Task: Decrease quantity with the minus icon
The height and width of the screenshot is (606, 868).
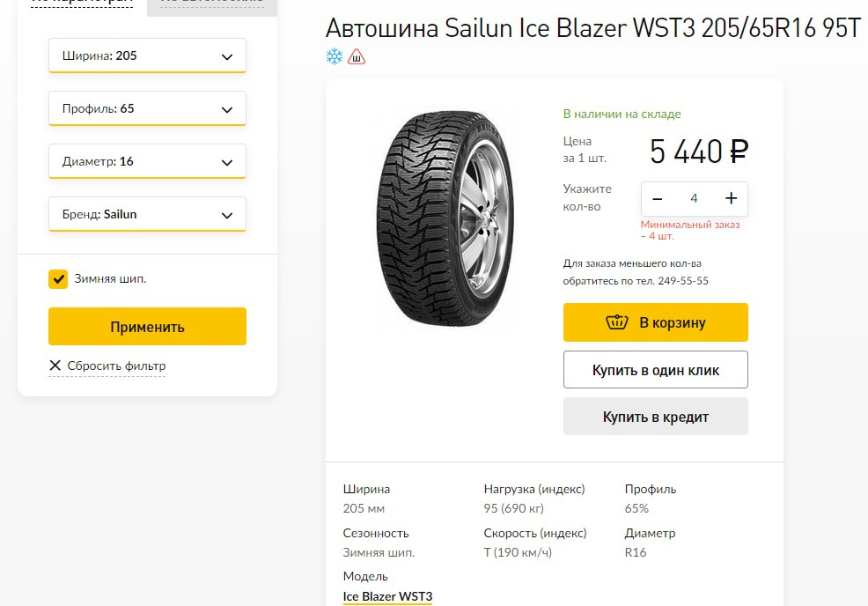Action: [657, 199]
